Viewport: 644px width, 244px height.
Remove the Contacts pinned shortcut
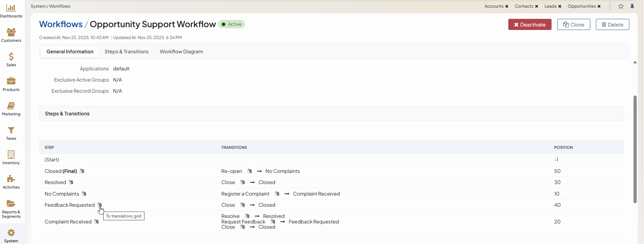pyautogui.click(x=537, y=6)
